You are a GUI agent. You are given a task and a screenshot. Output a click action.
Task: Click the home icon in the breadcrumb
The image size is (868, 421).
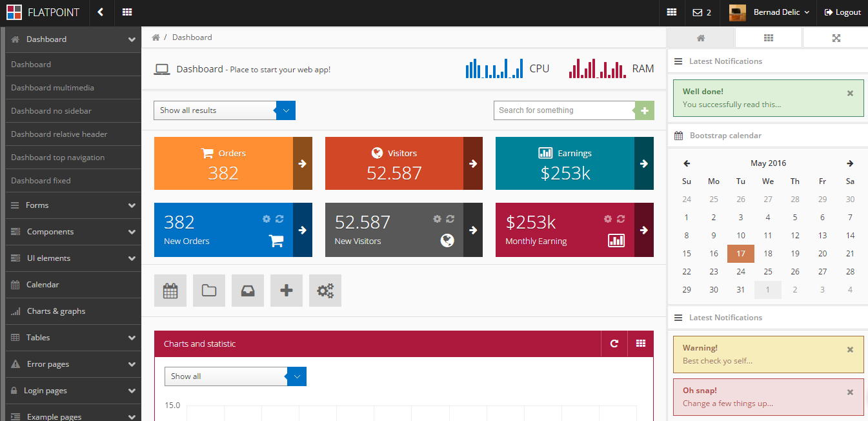click(x=156, y=37)
